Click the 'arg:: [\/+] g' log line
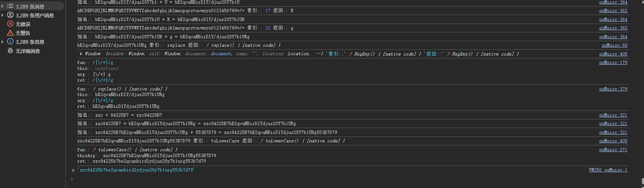 coord(94,74)
